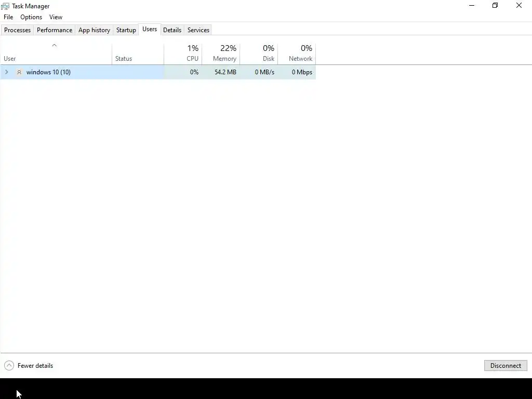The image size is (532, 399).
Task: Sort by the User column header
Action: tap(56, 54)
